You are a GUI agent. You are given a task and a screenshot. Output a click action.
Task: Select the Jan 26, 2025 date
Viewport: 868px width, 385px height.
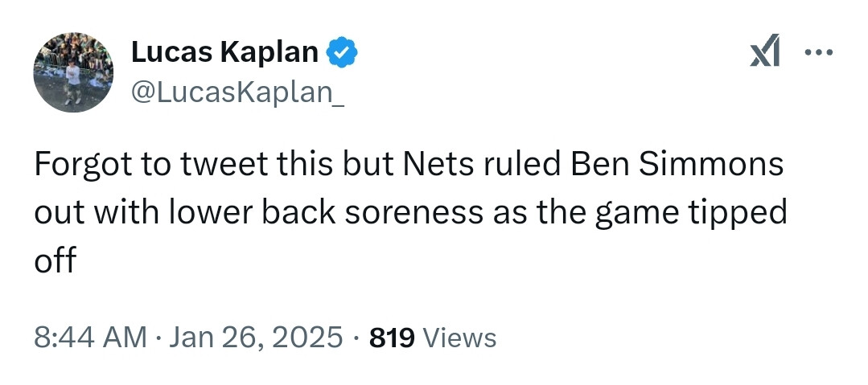(x=257, y=337)
